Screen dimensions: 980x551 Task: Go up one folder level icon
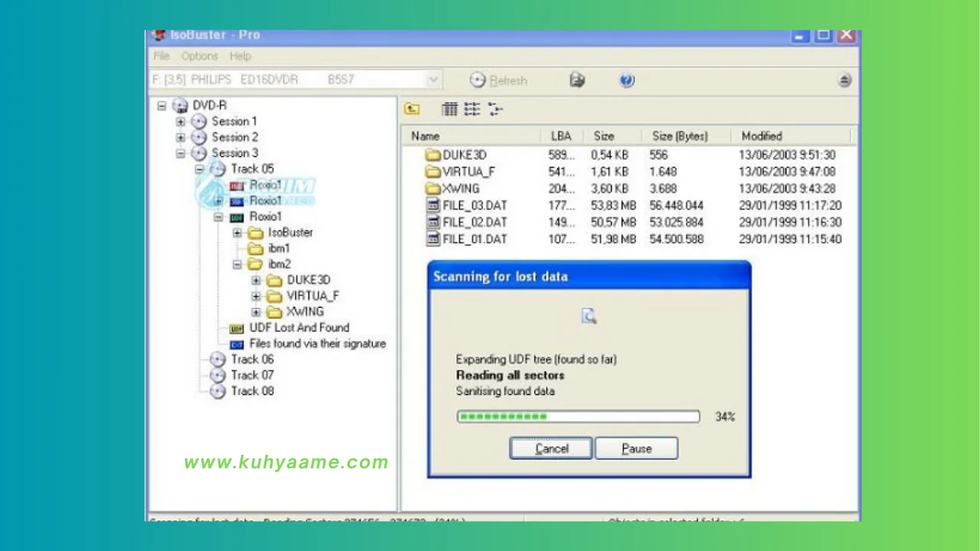[412, 109]
